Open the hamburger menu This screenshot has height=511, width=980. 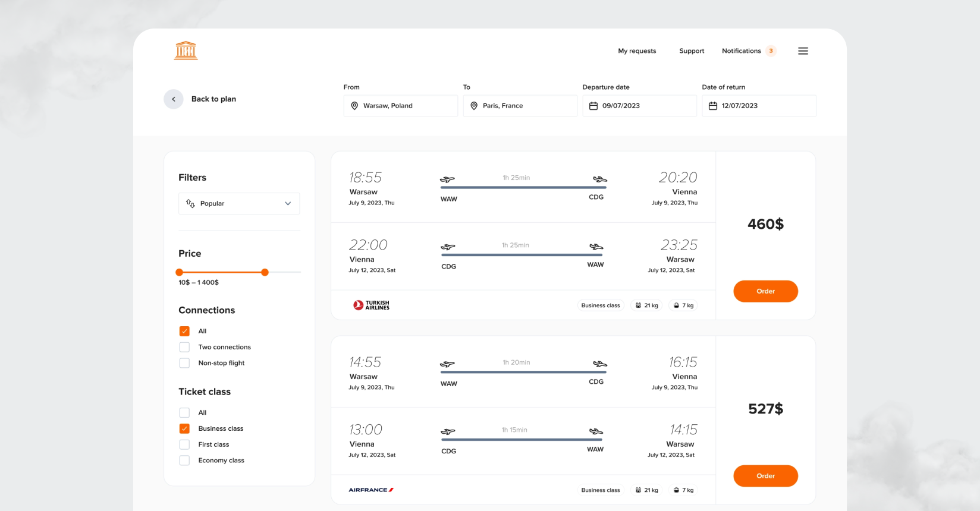point(803,51)
